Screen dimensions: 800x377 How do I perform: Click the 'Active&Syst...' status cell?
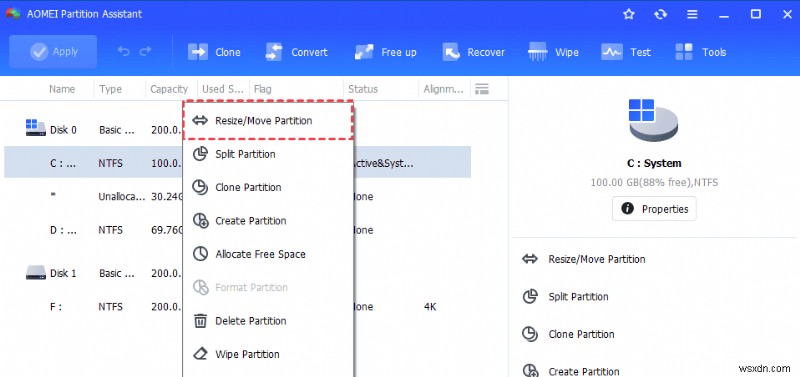pos(383,164)
